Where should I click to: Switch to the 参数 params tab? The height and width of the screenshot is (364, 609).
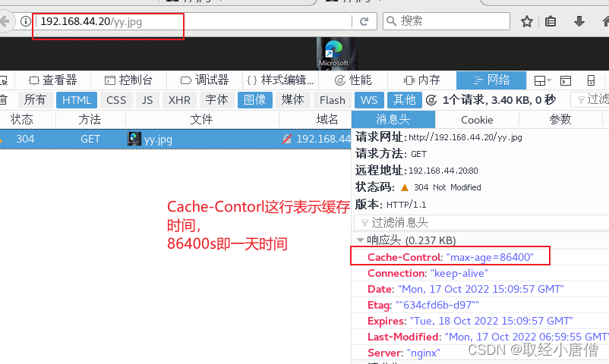tap(560, 120)
